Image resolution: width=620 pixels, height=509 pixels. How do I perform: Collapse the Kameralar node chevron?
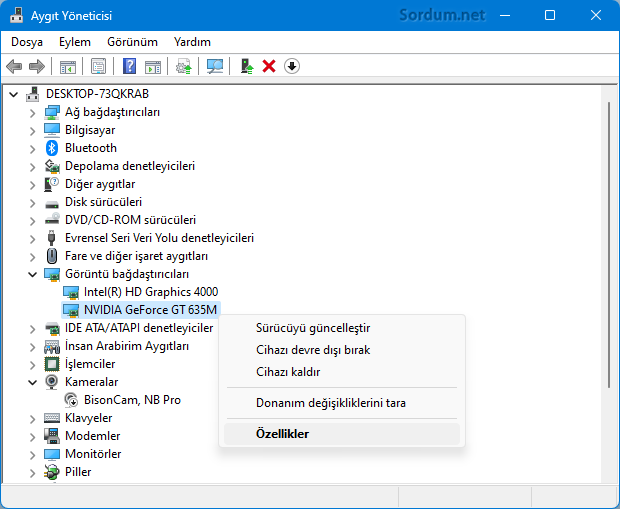pyautogui.click(x=32, y=382)
